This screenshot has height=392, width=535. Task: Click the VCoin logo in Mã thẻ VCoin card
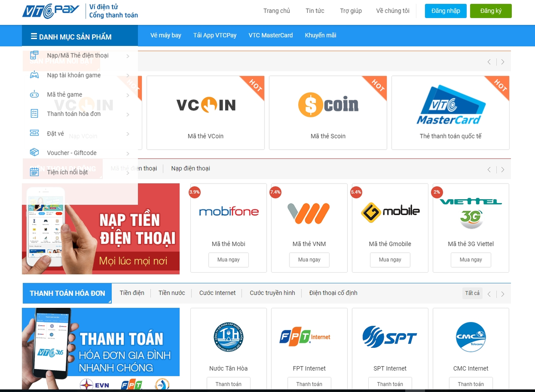click(x=206, y=105)
